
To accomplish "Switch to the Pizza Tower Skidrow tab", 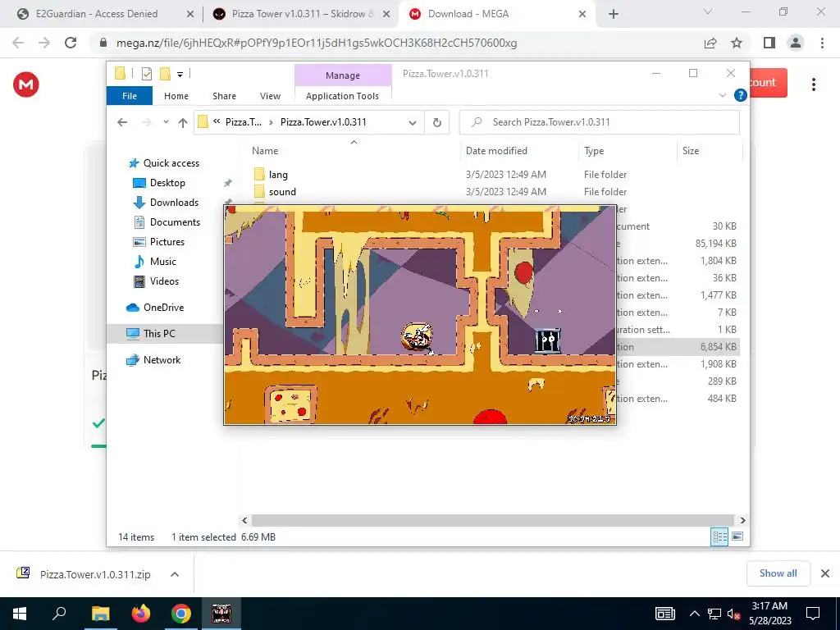I will [x=294, y=14].
